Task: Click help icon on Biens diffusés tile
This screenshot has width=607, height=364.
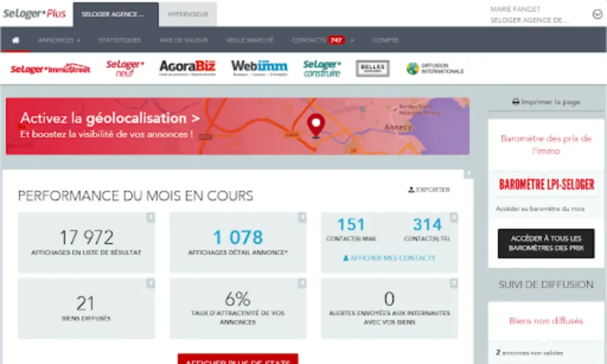Action: [151, 284]
